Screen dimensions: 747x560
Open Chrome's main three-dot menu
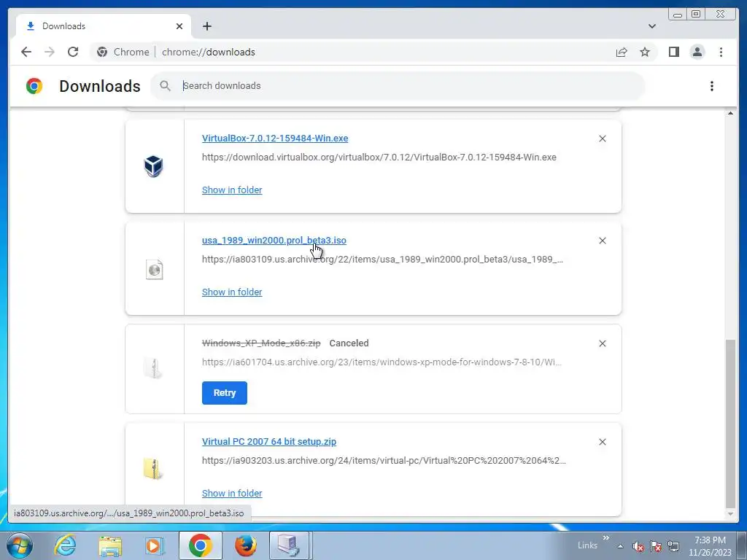(721, 52)
